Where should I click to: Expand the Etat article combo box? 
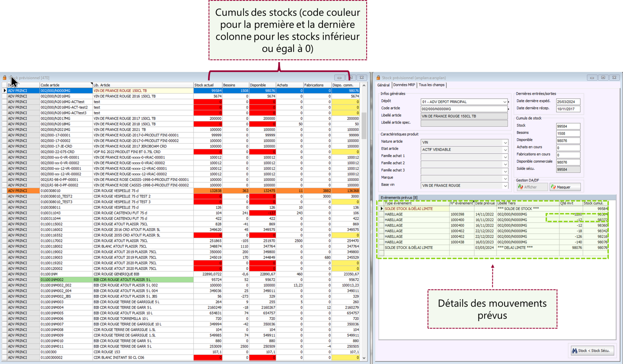[505, 150]
